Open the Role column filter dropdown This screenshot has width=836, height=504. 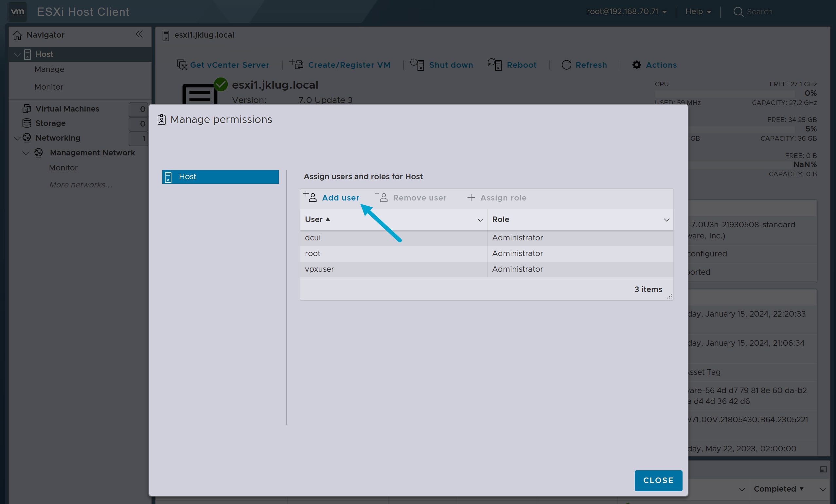point(667,220)
